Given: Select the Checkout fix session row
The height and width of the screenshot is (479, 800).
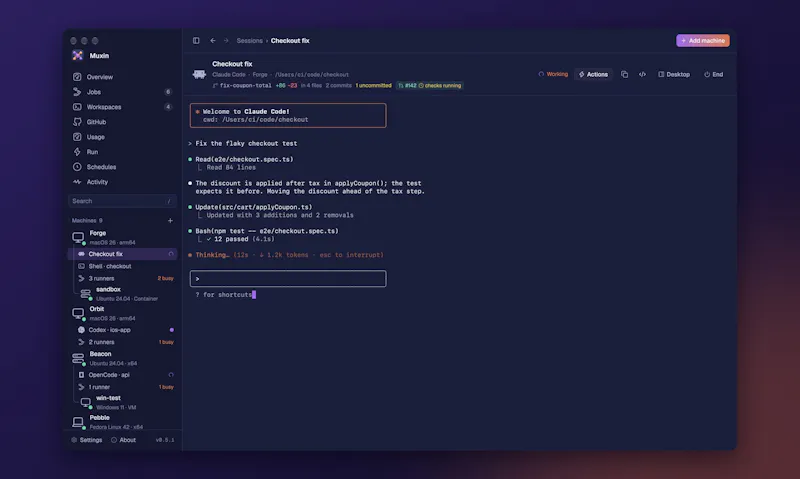Looking at the screenshot, I should point(122,254).
